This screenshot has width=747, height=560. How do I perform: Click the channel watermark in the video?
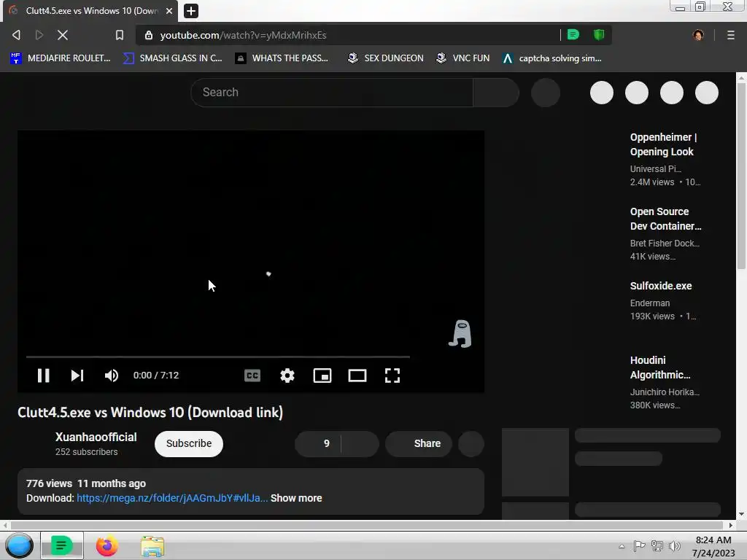tap(460, 334)
